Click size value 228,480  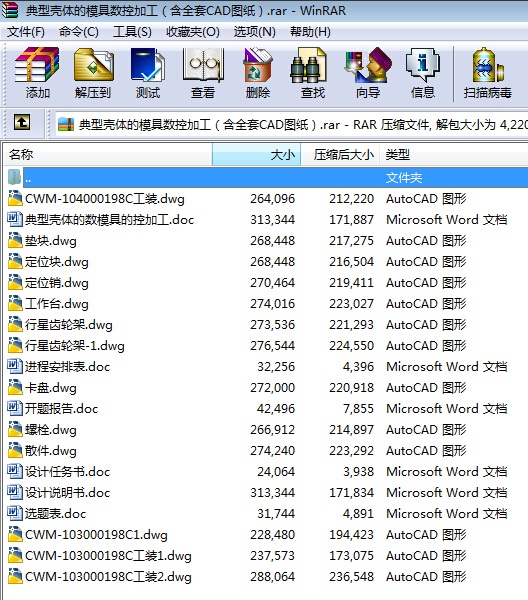[272, 535]
